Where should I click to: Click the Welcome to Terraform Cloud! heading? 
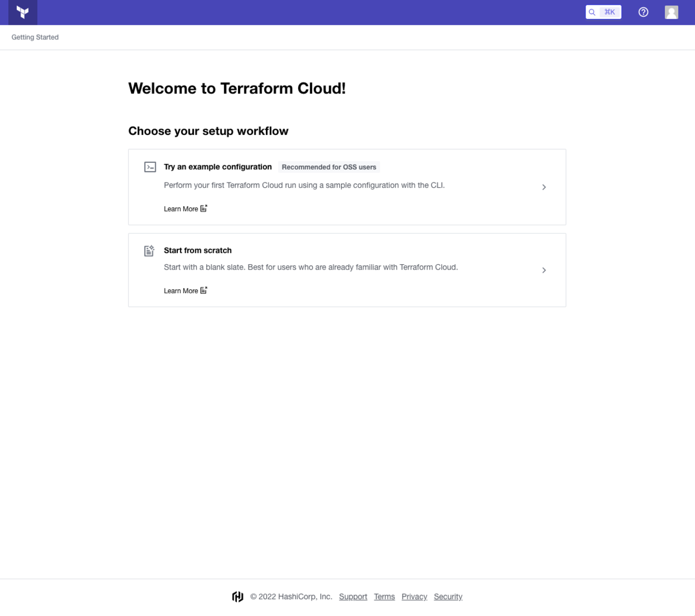click(x=237, y=88)
